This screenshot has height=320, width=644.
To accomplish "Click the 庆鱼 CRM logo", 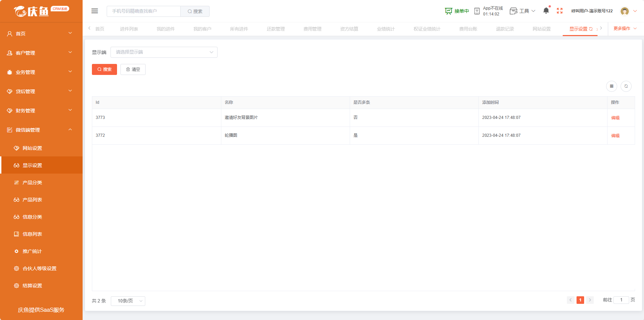I will 41,11.
